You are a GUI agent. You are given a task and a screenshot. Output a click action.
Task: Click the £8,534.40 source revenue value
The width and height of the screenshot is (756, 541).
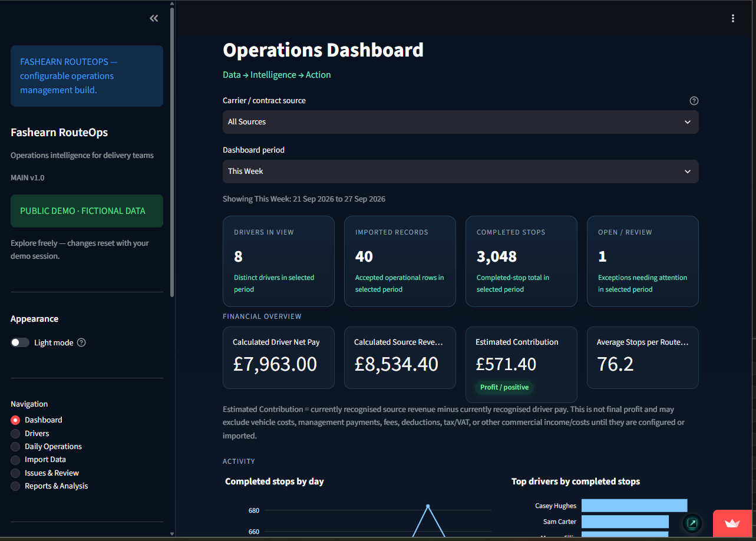coord(397,364)
